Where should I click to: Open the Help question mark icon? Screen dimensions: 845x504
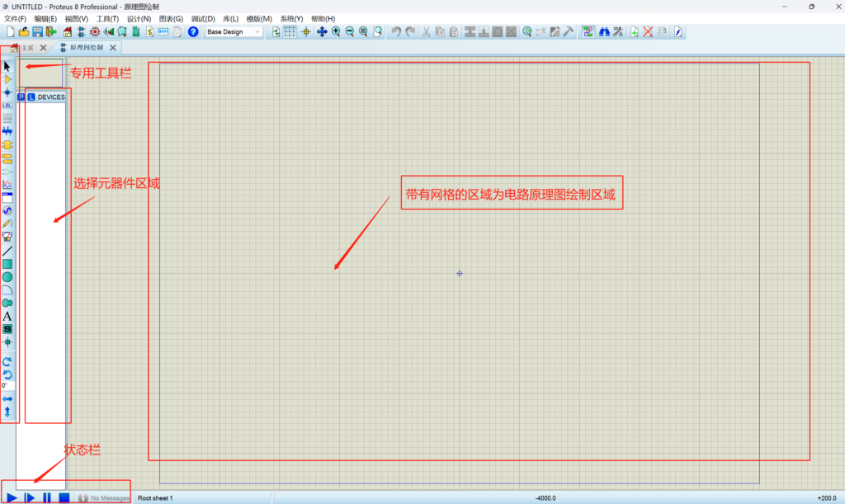(x=193, y=32)
